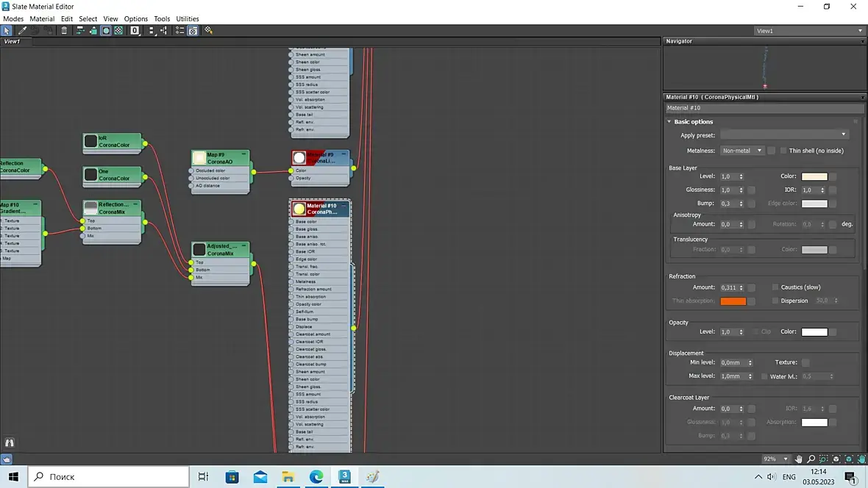868x488 pixels.
Task: Click the Material ID Channel icon
Action: coord(135,31)
